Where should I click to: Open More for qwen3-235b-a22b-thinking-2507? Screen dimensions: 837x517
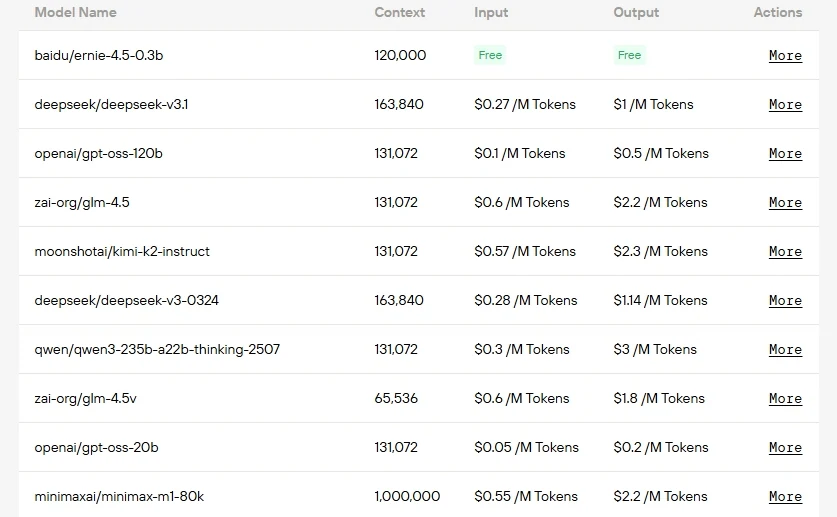point(785,350)
